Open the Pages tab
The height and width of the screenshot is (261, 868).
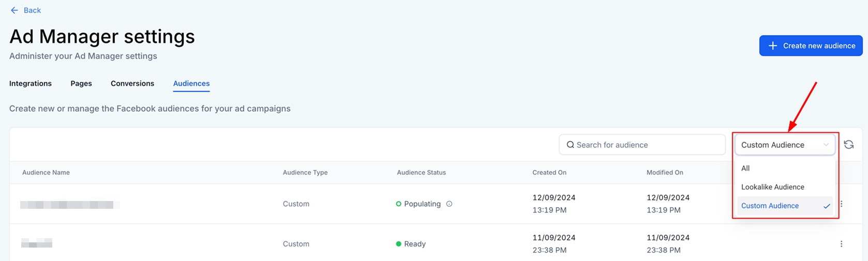(x=81, y=84)
